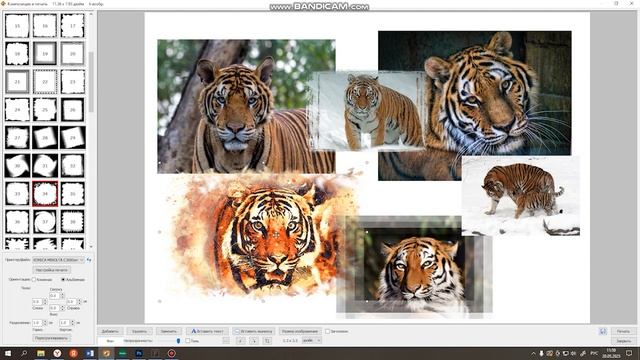The image size is (640, 360).
Task: Click the Print (Печать) button
Action: coord(623,331)
